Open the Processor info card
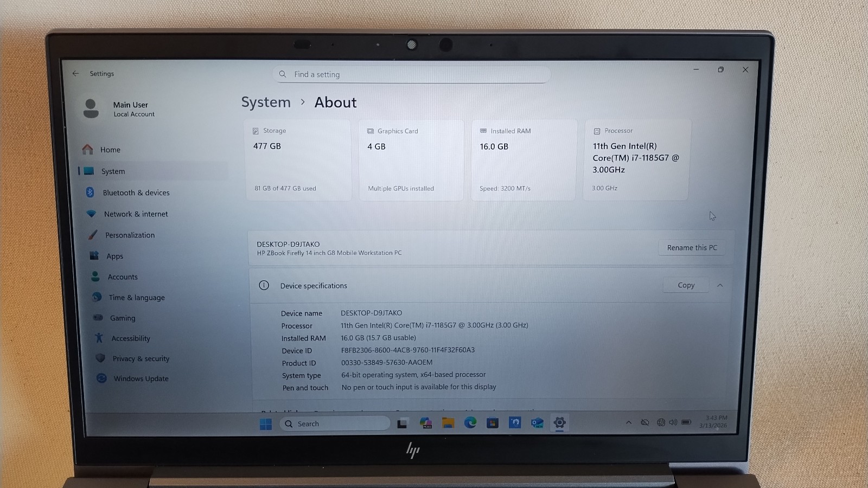 click(636, 160)
